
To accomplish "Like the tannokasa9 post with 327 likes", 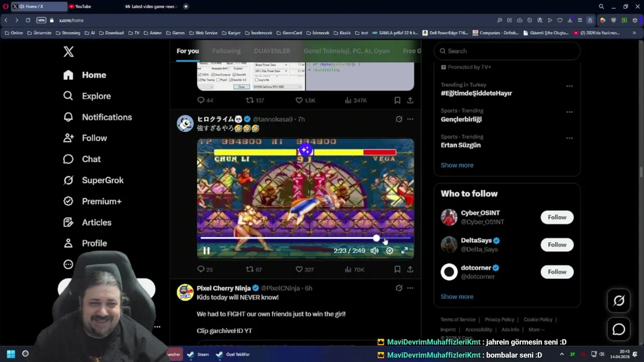I will pyautogui.click(x=304, y=269).
